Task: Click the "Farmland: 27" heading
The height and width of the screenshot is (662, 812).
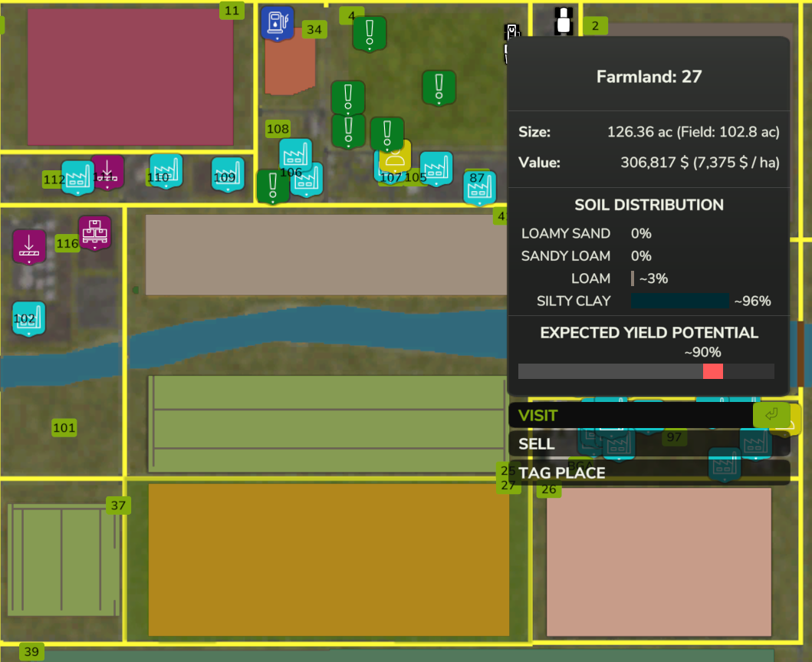Action: (649, 77)
